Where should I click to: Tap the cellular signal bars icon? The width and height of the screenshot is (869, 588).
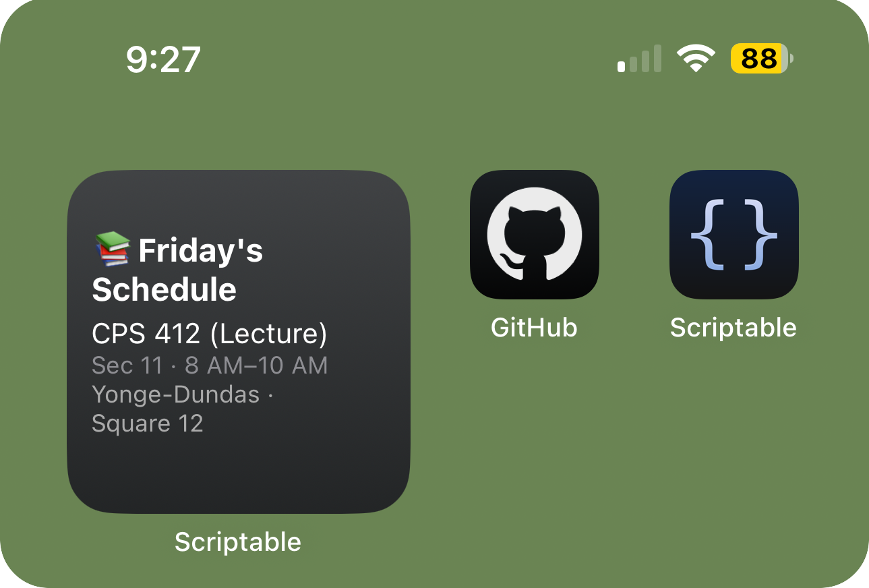click(x=639, y=59)
